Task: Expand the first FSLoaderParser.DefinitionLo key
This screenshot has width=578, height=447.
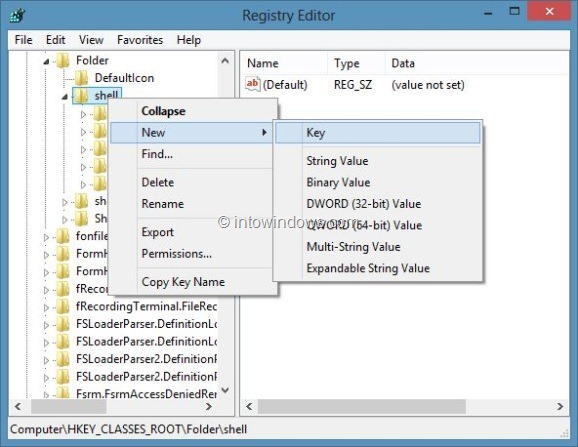Action: 46,325
